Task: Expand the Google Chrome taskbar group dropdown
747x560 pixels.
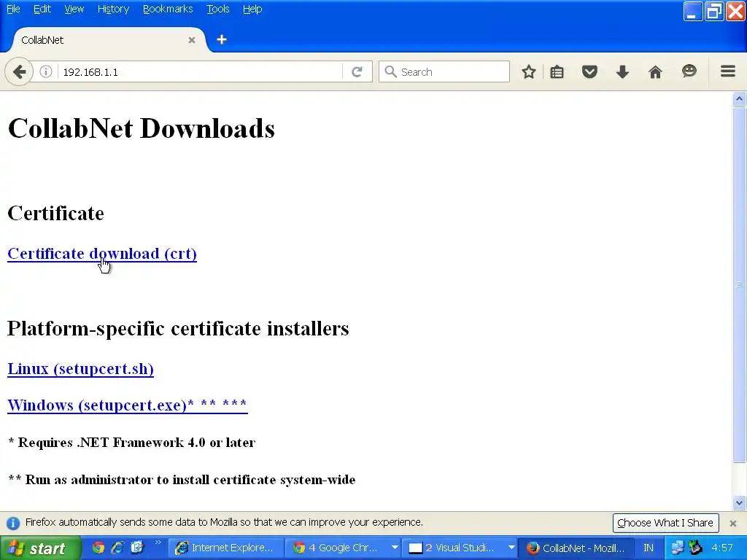Action: [395, 548]
